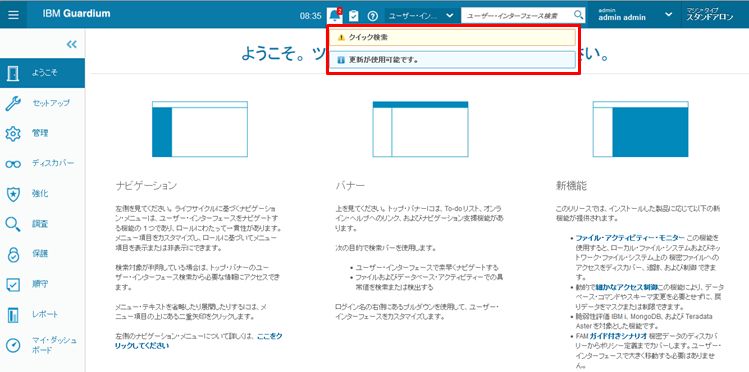
Task: Open the hamburger main menu
Action: pos(14,15)
